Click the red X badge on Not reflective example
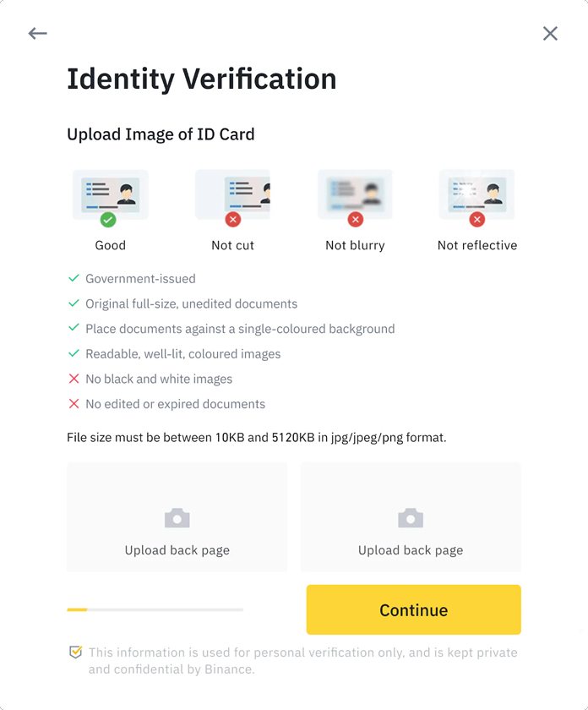The image size is (588, 710). [x=477, y=220]
